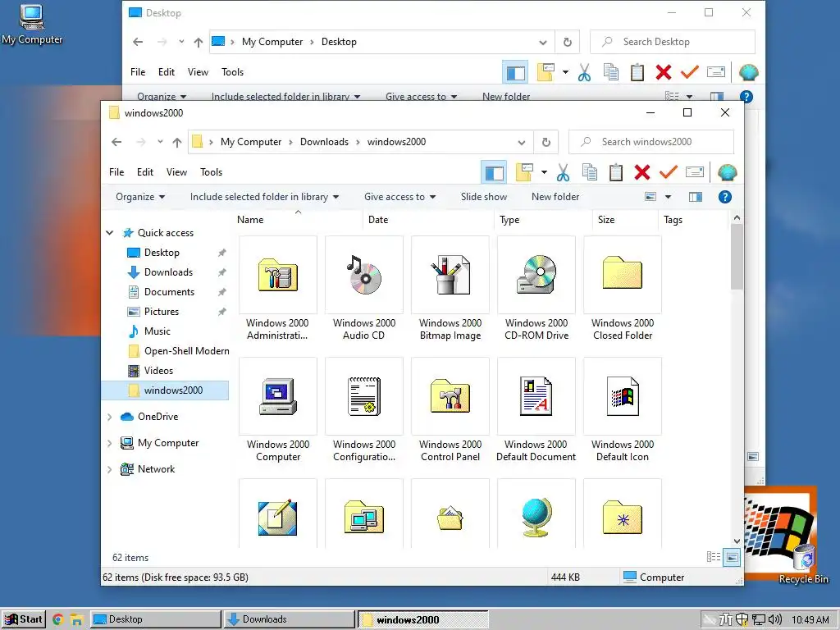Viewport: 840px width, 630px height.
Task: Click the Cut scissors icon in windows2000 toolbar
Action: 563,172
